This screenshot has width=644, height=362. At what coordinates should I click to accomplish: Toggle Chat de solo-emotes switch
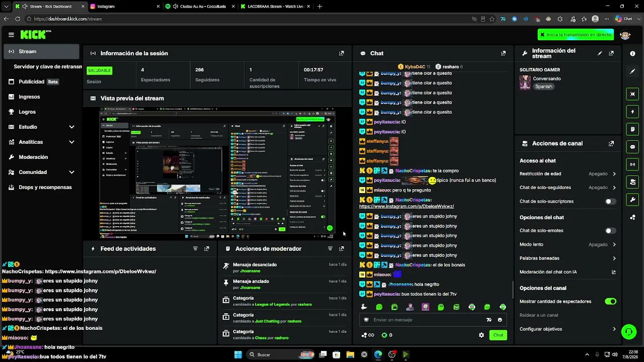(x=610, y=231)
